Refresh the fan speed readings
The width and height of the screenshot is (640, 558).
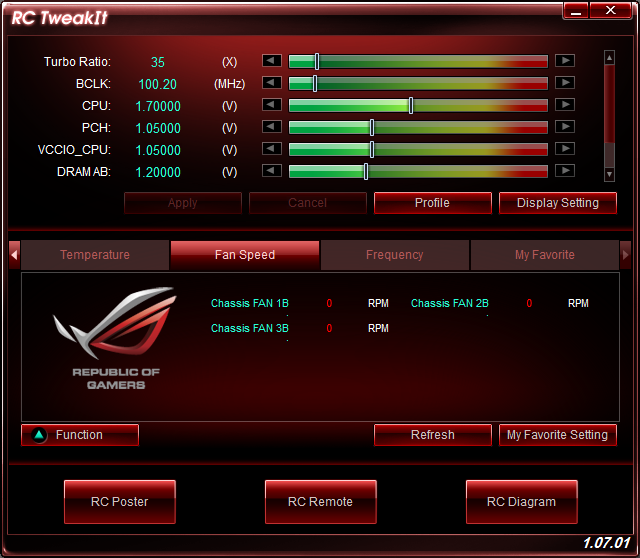click(x=433, y=435)
